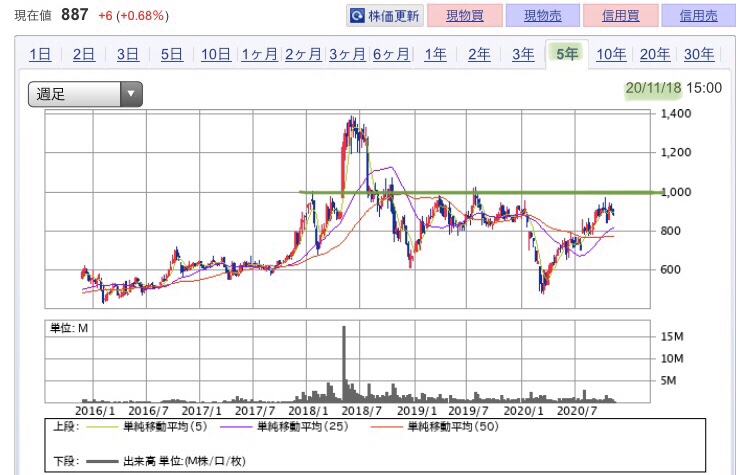Switch to the 20年 chart tab
740x475 pixels.
click(x=655, y=54)
